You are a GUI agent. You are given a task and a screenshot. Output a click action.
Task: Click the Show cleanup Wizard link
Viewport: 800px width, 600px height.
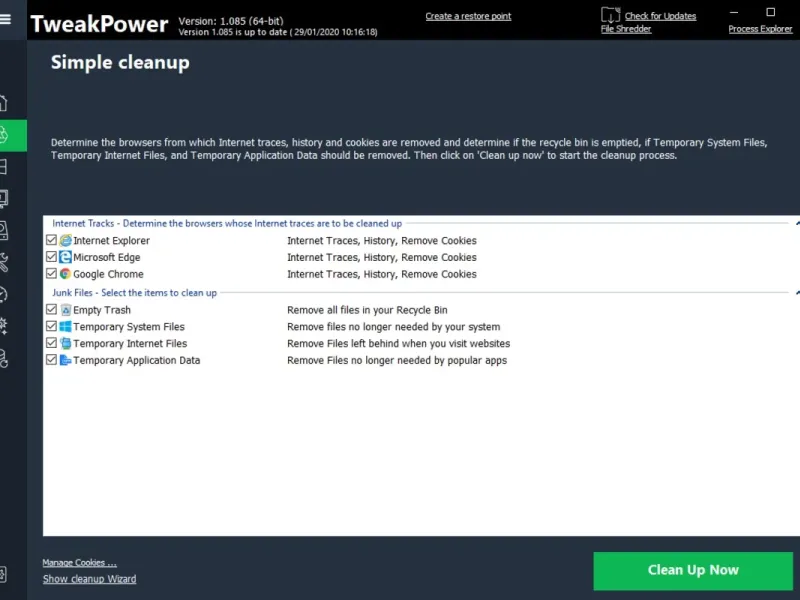pyautogui.click(x=89, y=579)
